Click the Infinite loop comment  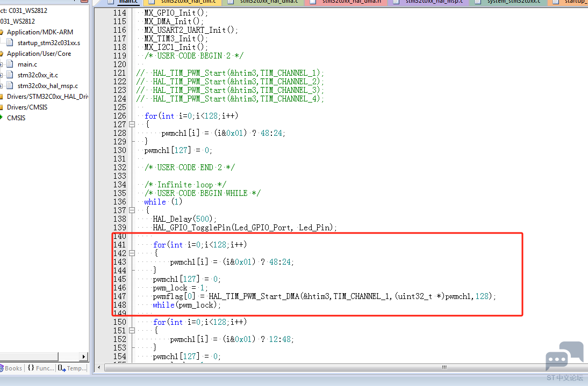click(x=185, y=185)
